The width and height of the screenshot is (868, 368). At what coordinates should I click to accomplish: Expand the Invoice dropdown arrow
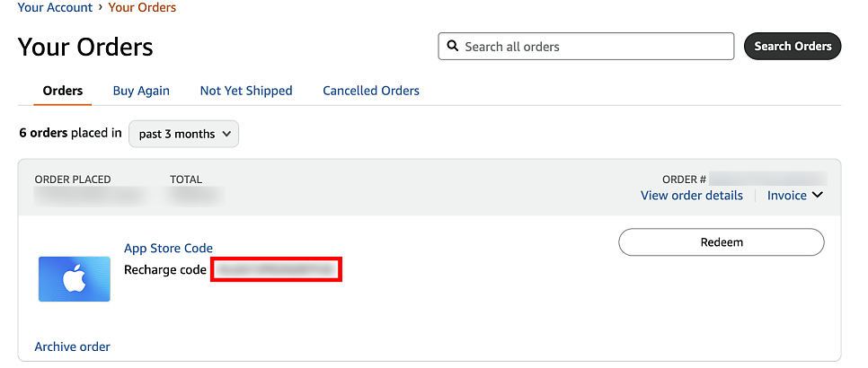(818, 195)
